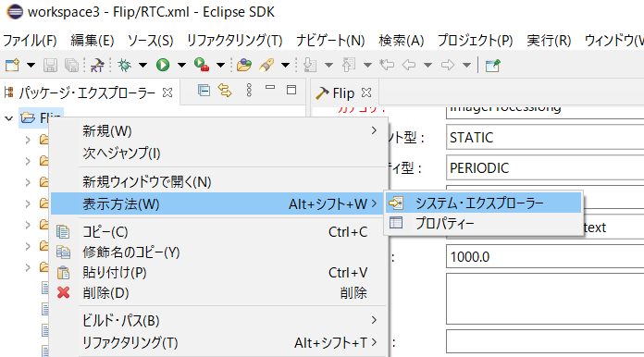
Task: Open the ファイル(F) menu
Action: (x=30, y=41)
